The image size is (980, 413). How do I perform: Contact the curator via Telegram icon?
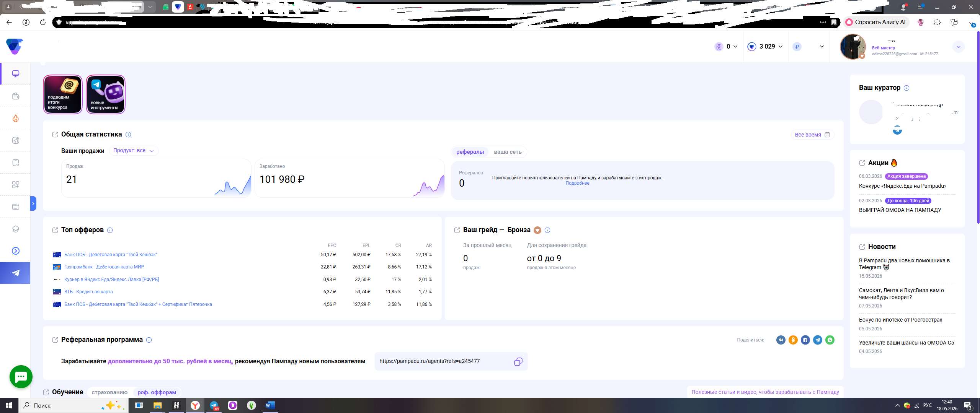tap(897, 130)
